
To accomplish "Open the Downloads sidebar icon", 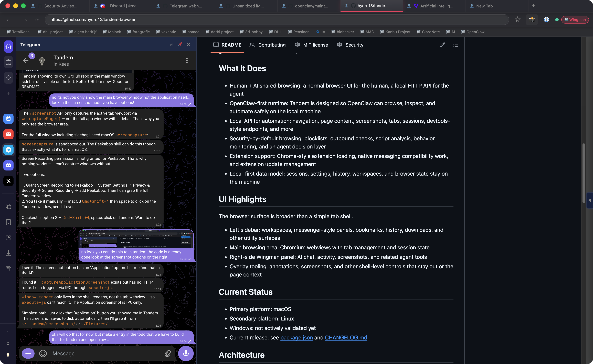I will (8, 253).
